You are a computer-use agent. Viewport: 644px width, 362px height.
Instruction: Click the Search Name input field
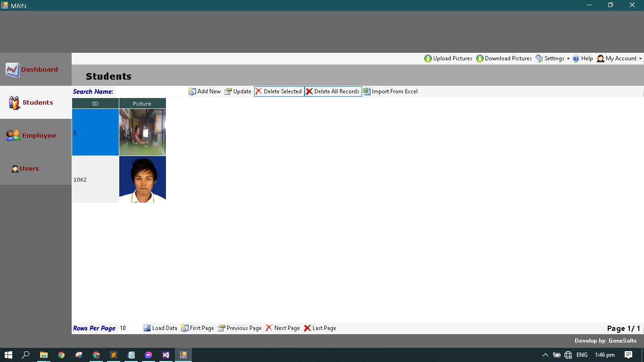(x=151, y=91)
